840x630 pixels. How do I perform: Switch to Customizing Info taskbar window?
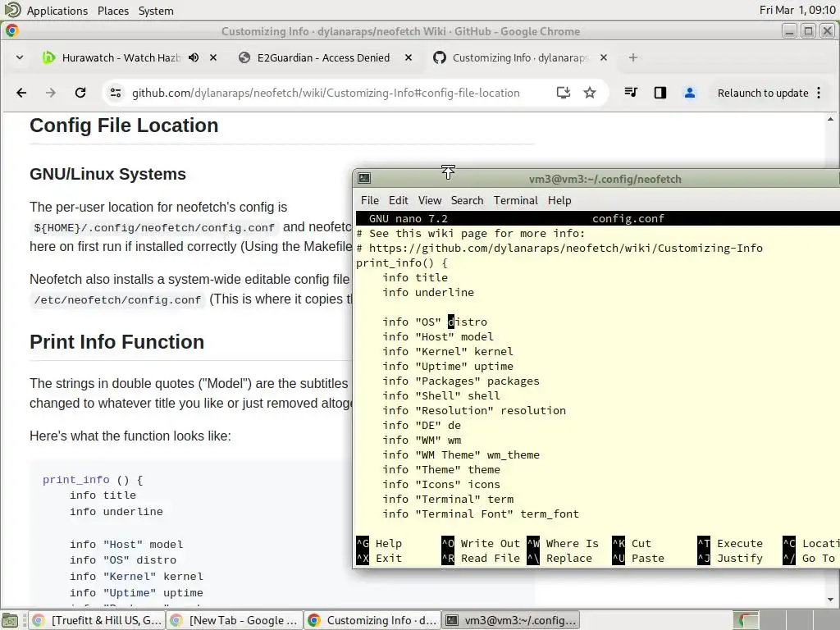click(x=372, y=620)
